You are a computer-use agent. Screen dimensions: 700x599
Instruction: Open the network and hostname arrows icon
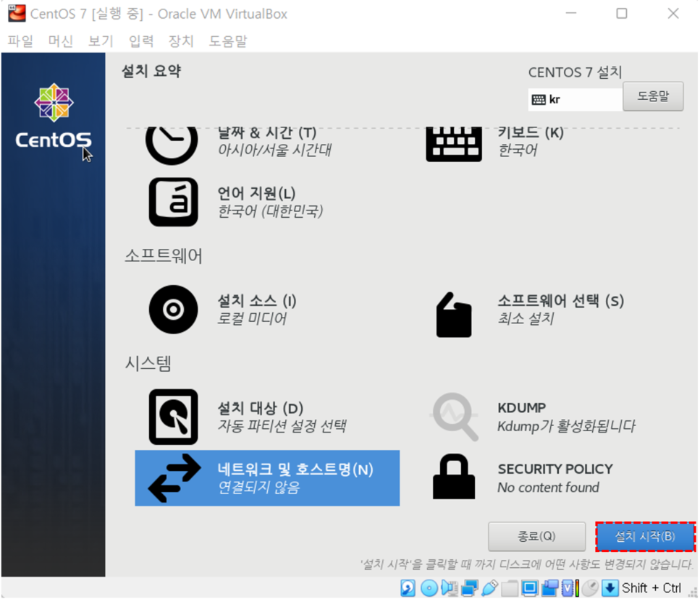tap(174, 477)
